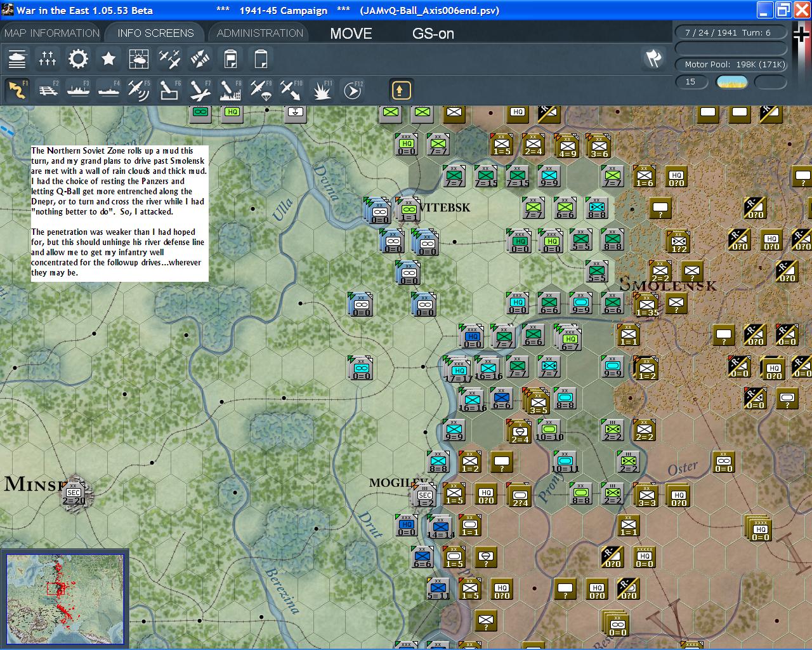Screen dimensions: 812x650
Task: Select the 17=17 HQ stack
Action: click(457, 369)
